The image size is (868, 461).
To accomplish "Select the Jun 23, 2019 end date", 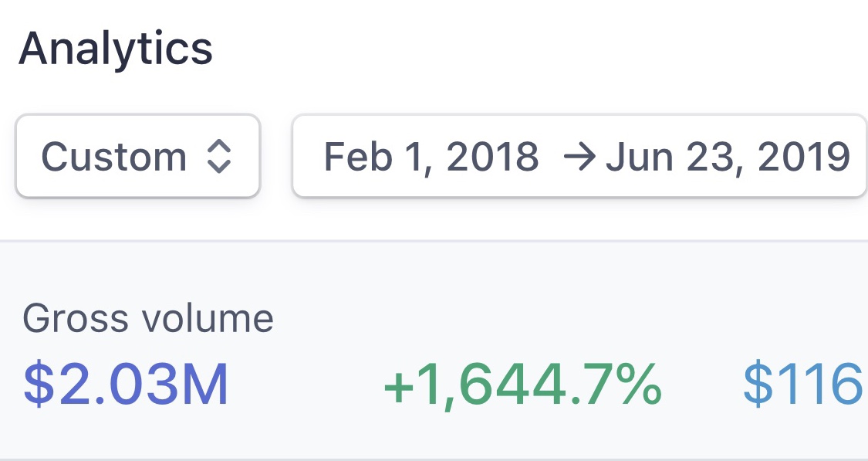I will (x=728, y=157).
